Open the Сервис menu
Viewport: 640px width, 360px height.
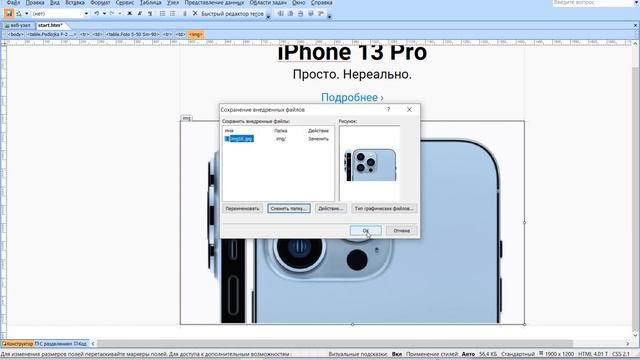pos(124,2)
